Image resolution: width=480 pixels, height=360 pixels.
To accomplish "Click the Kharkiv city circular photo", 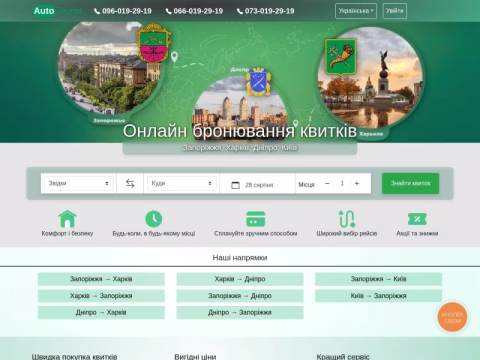I will point(370,78).
